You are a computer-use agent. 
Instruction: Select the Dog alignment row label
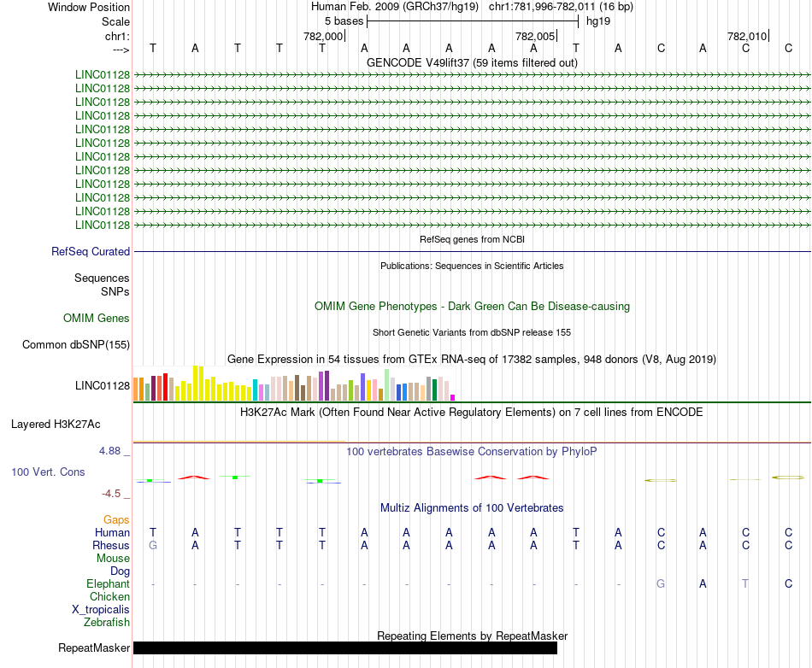tap(120, 571)
